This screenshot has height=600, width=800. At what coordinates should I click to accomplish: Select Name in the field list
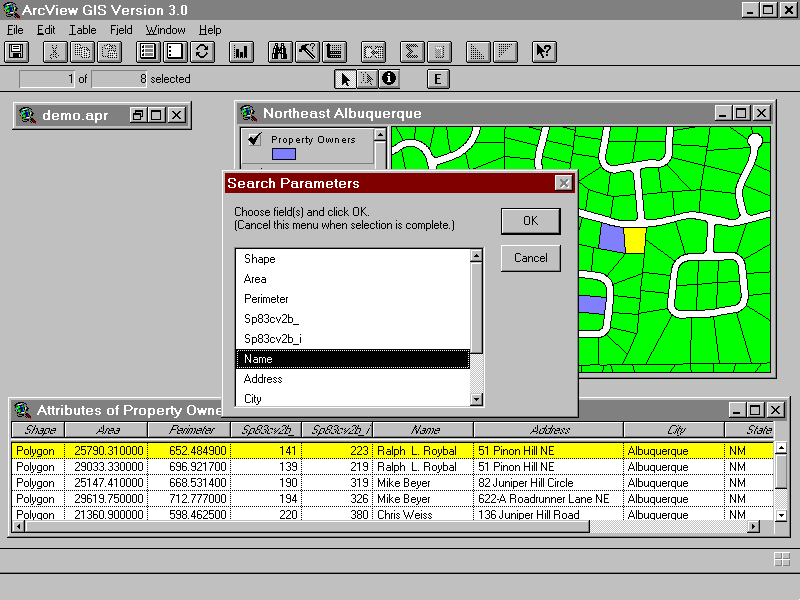tap(353, 359)
